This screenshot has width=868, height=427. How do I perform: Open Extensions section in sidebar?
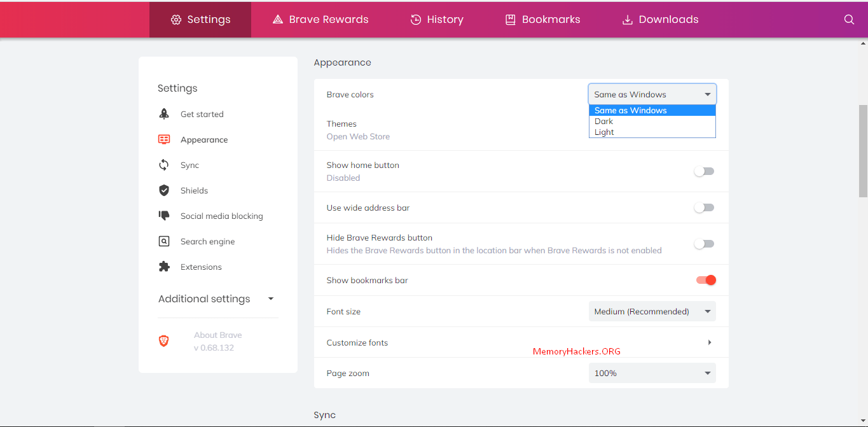pyautogui.click(x=201, y=267)
